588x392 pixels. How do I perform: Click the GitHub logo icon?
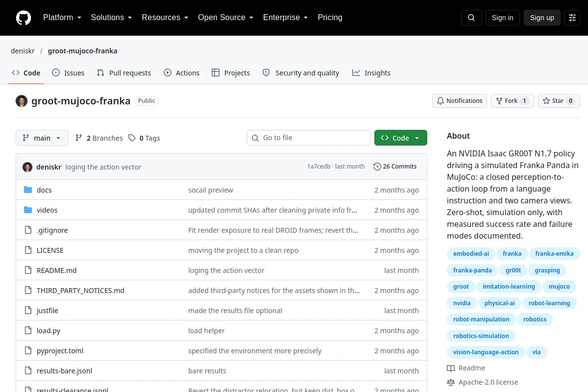pos(24,18)
